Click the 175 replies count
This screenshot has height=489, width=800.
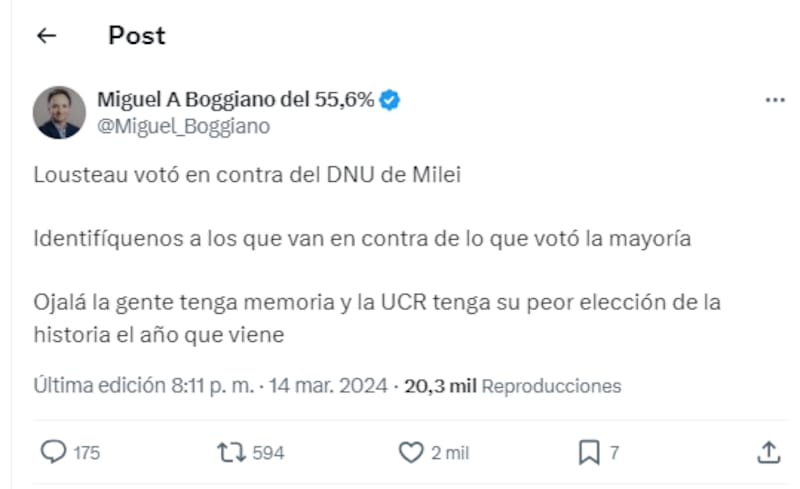pyautogui.click(x=87, y=453)
